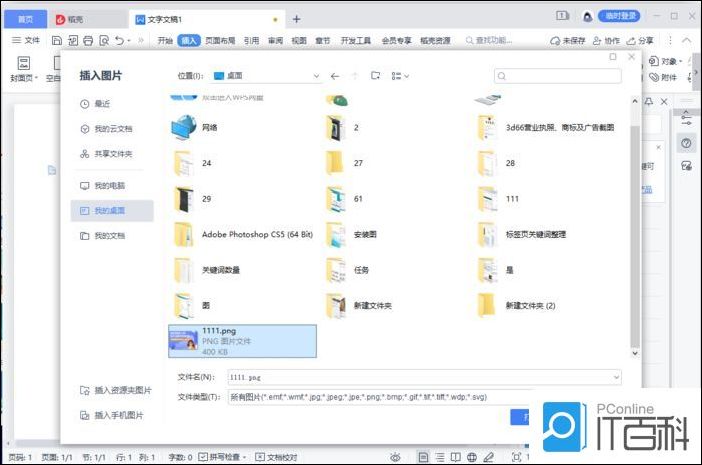This screenshot has height=465, width=702.
Task: Click the 对象 object icon in ribbon
Action: [654, 61]
